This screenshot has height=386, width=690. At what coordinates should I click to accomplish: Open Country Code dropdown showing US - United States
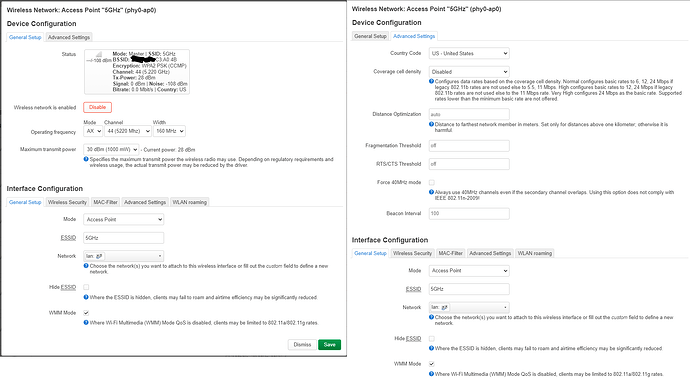click(x=469, y=53)
